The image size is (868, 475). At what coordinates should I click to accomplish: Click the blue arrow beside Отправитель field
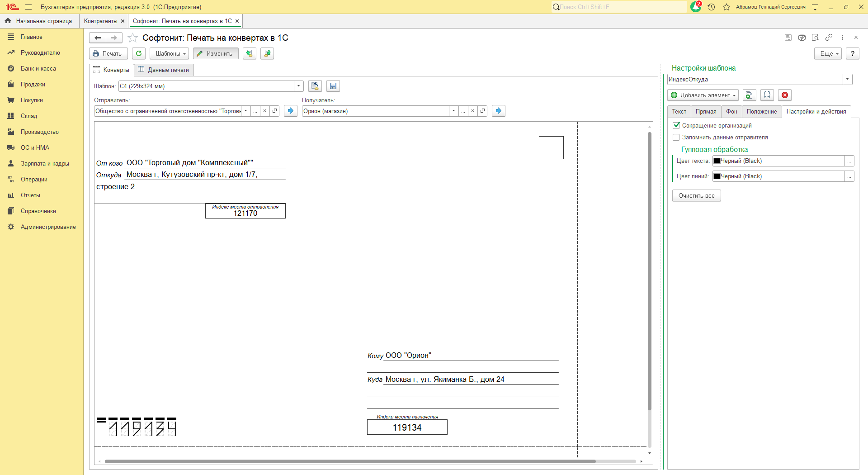pos(290,111)
